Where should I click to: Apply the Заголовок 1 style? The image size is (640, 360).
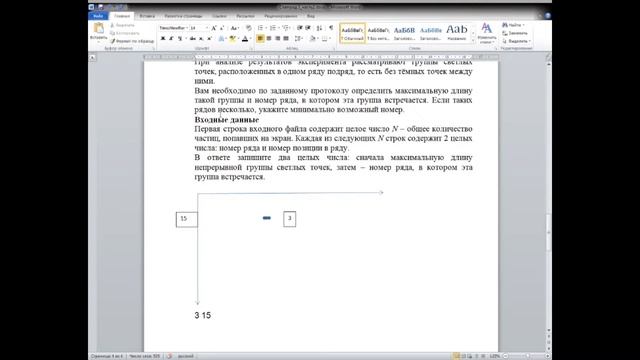404,33
